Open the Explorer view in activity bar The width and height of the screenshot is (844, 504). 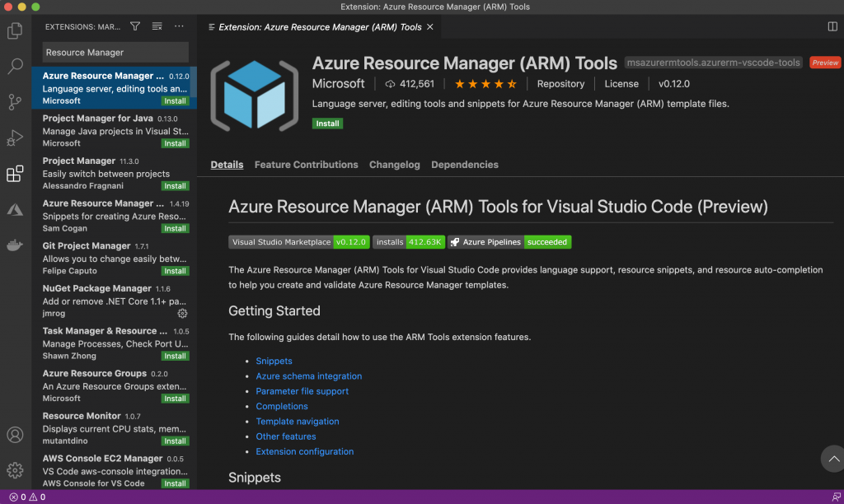pos(15,31)
